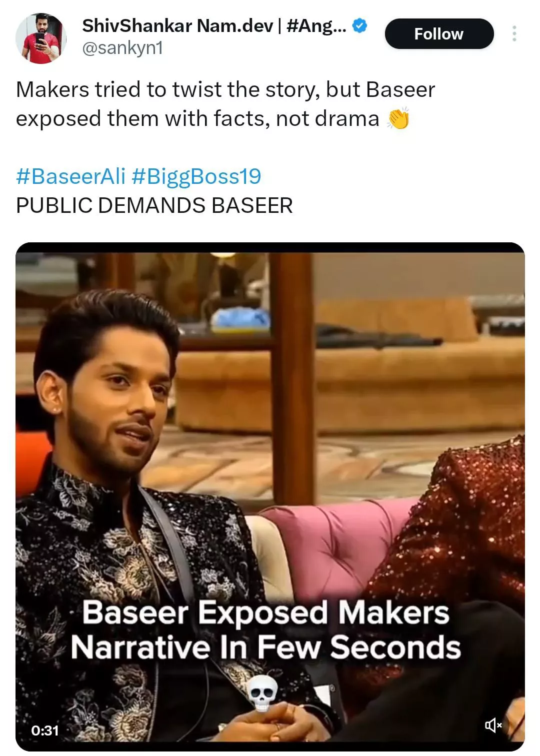This screenshot has height=756, width=540.
Task: Click the @sankyn1 handle
Action: pyautogui.click(x=122, y=48)
